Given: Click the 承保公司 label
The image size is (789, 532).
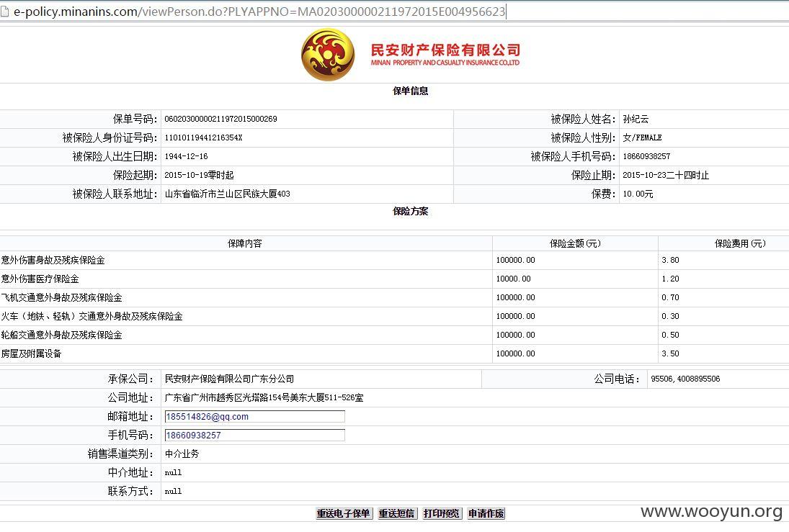Looking at the screenshot, I should (130, 379).
